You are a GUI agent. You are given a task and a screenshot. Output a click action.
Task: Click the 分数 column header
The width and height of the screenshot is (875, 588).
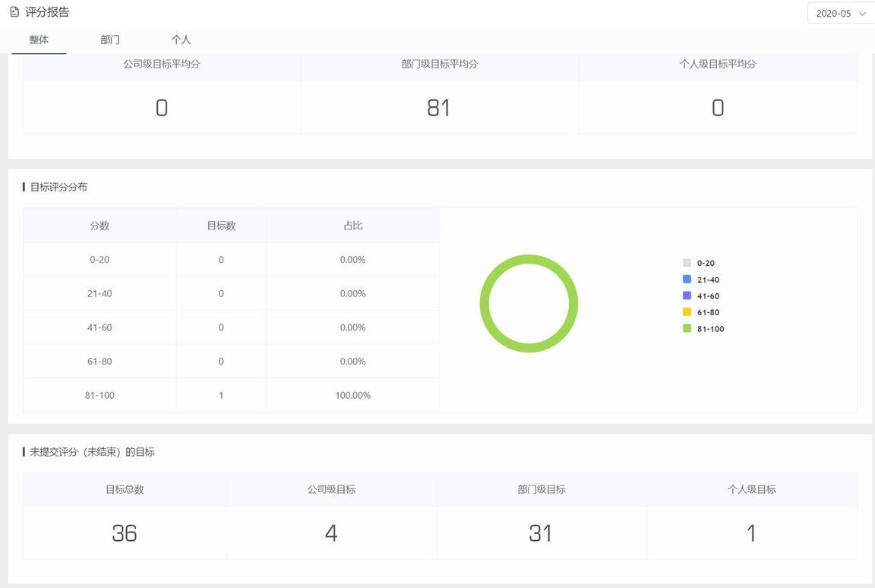pos(100,226)
